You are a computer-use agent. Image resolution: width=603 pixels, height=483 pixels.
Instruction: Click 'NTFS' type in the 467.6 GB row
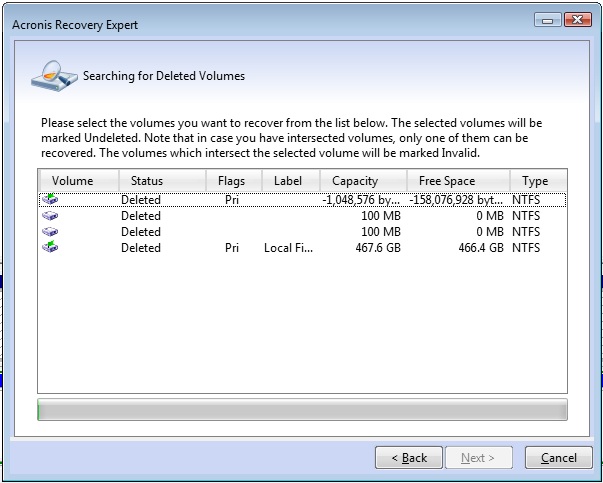526,248
